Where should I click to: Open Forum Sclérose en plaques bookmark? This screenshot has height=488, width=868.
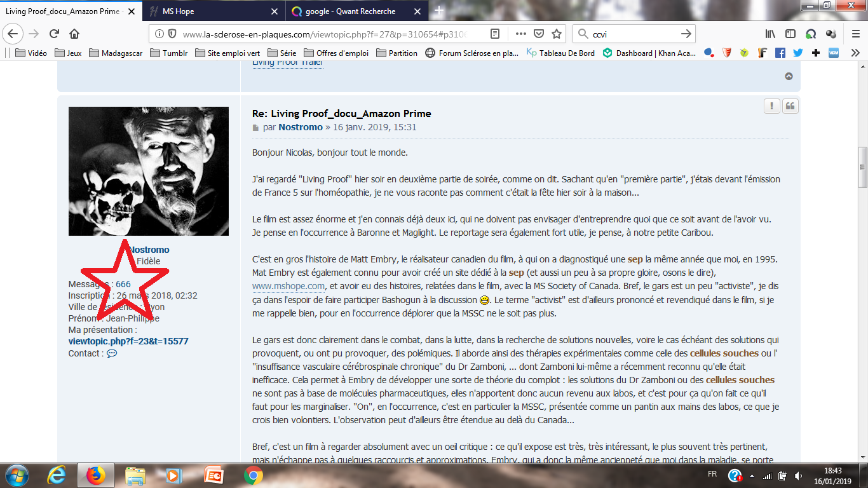click(472, 53)
